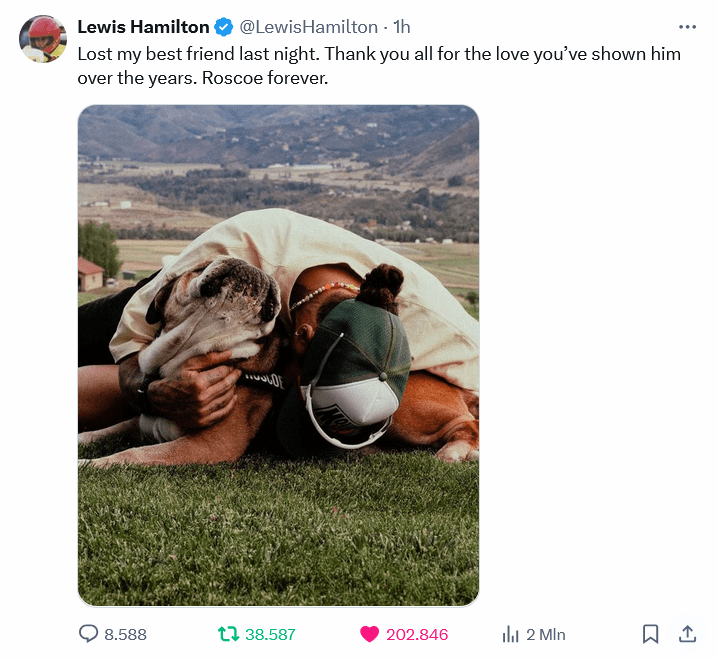Screen dimensions: 718x660
Task: Click the 1h post timestamp
Action: click(402, 27)
